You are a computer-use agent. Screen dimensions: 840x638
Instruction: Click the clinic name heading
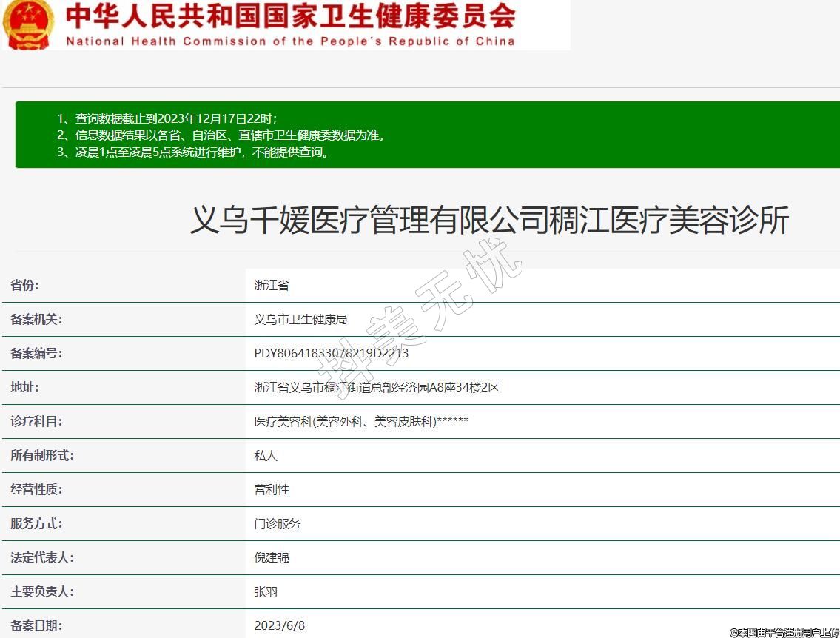tap(489, 221)
